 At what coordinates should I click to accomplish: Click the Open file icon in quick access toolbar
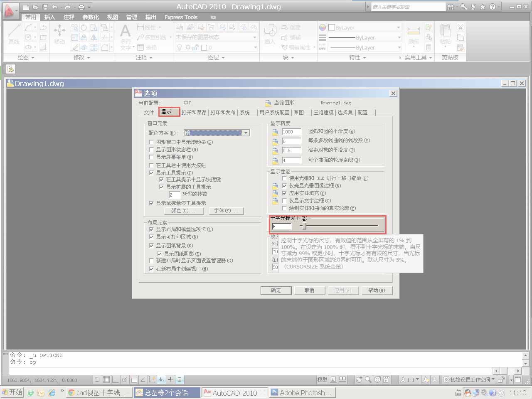coord(36,7)
